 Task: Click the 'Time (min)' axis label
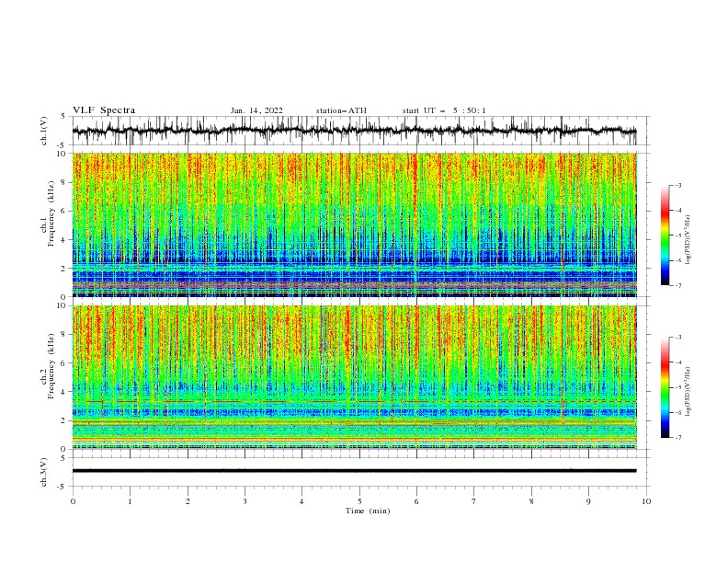tap(368, 511)
